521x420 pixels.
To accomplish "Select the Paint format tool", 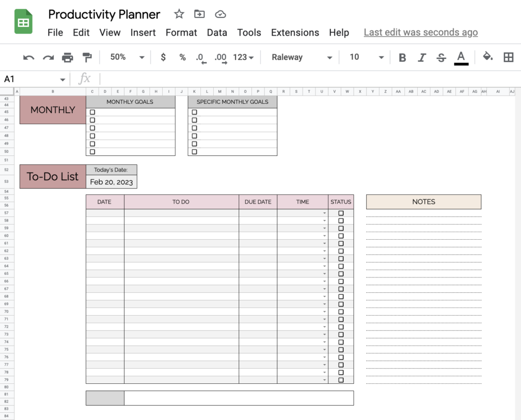I will (x=88, y=57).
